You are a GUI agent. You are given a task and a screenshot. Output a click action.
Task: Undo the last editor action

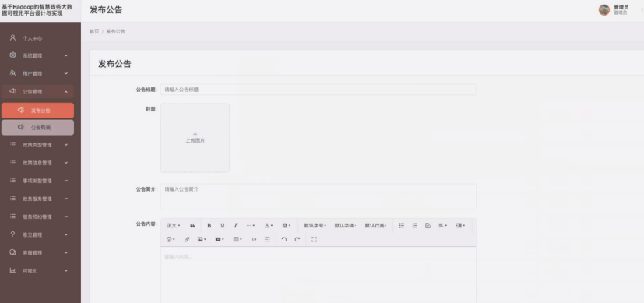point(283,239)
